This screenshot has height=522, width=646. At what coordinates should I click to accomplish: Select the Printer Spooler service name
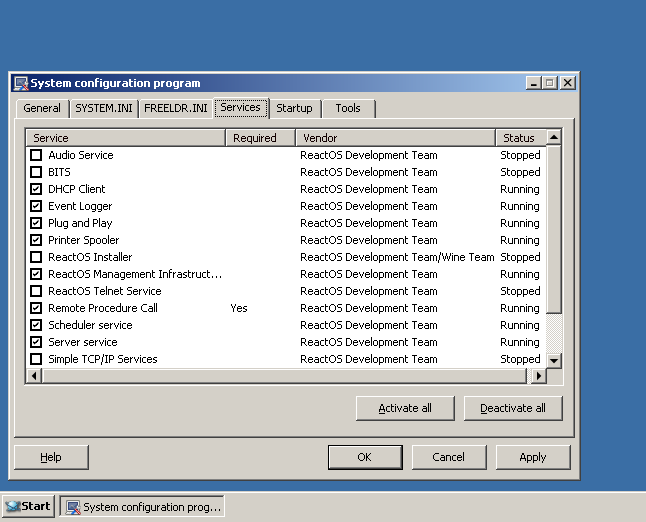tap(84, 240)
